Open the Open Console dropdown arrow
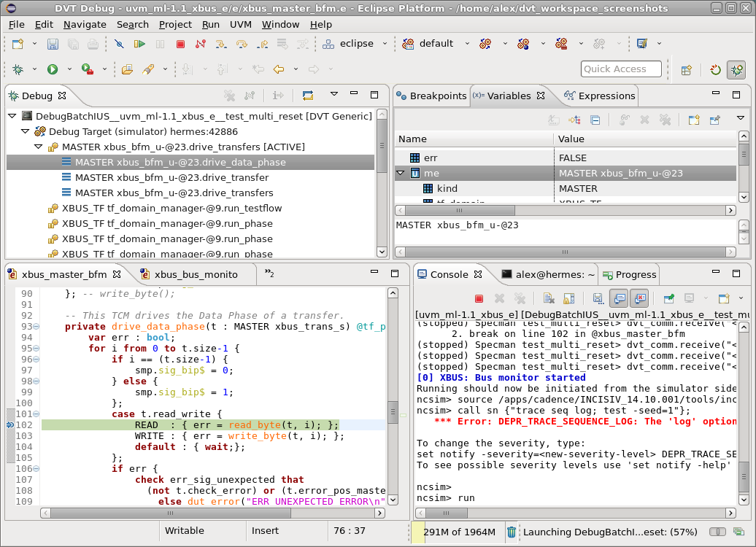 741,298
